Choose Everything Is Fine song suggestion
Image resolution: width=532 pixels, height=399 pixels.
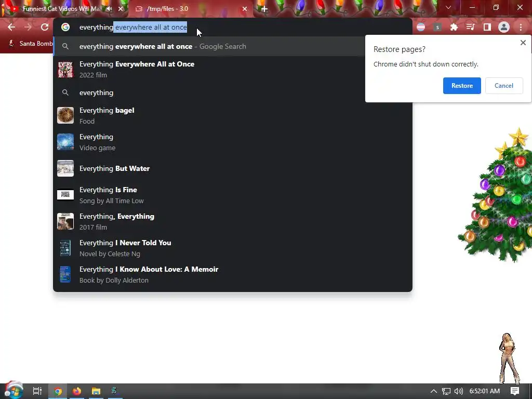pyautogui.click(x=233, y=195)
